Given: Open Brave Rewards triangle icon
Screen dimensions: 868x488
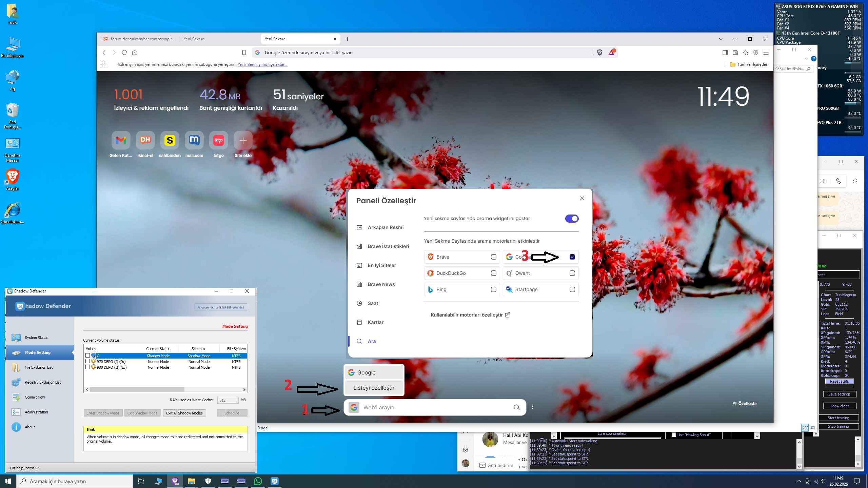Looking at the screenshot, I should (x=612, y=53).
